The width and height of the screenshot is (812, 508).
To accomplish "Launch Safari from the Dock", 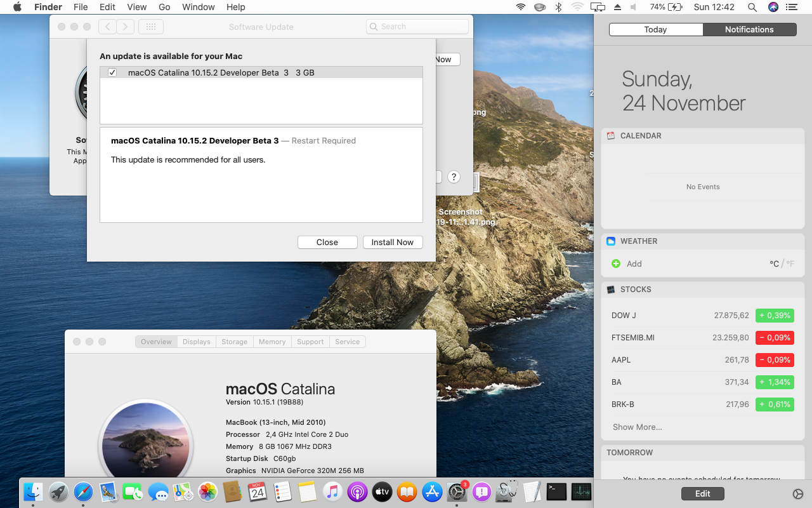I will [83, 492].
